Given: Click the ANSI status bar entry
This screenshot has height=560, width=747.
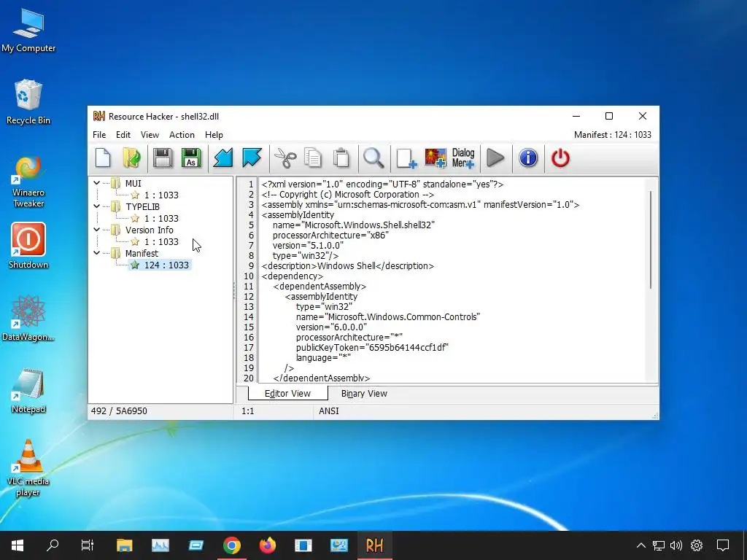Looking at the screenshot, I should pyautogui.click(x=329, y=411).
